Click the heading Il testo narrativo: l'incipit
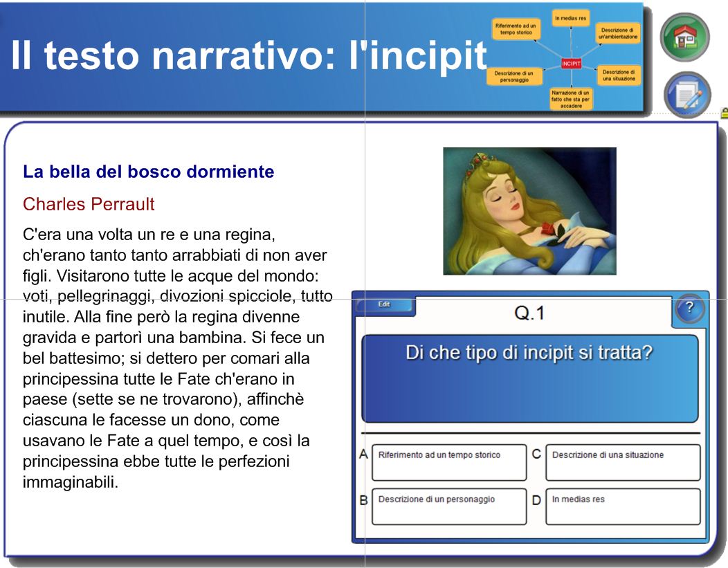 249,55
